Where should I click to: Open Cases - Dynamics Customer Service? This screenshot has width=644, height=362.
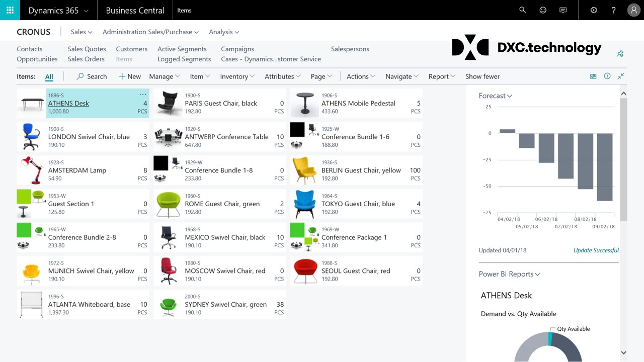271,59
